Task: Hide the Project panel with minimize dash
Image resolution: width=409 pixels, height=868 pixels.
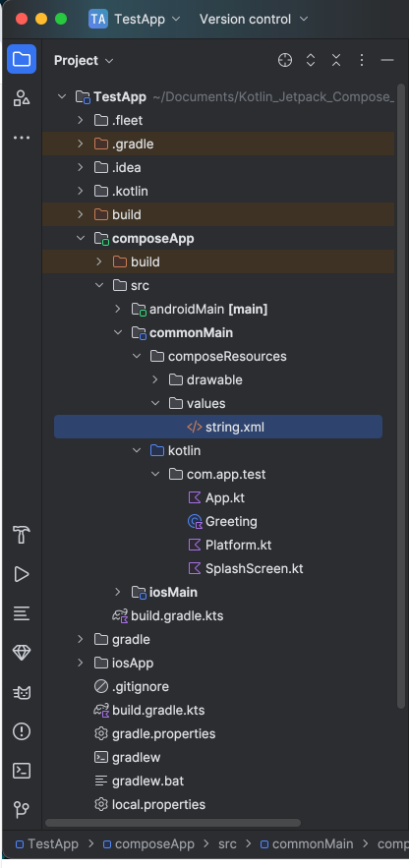Action: coord(387,60)
